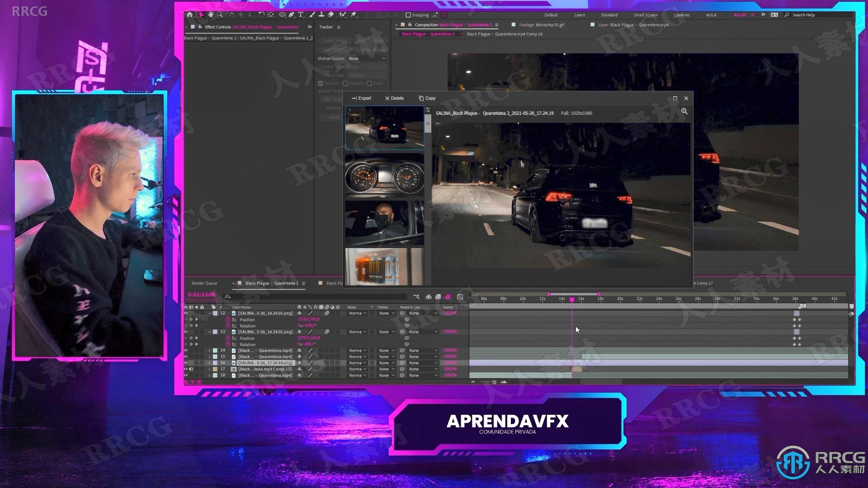Hide layer 18 with its eye icon

pyautogui.click(x=185, y=375)
